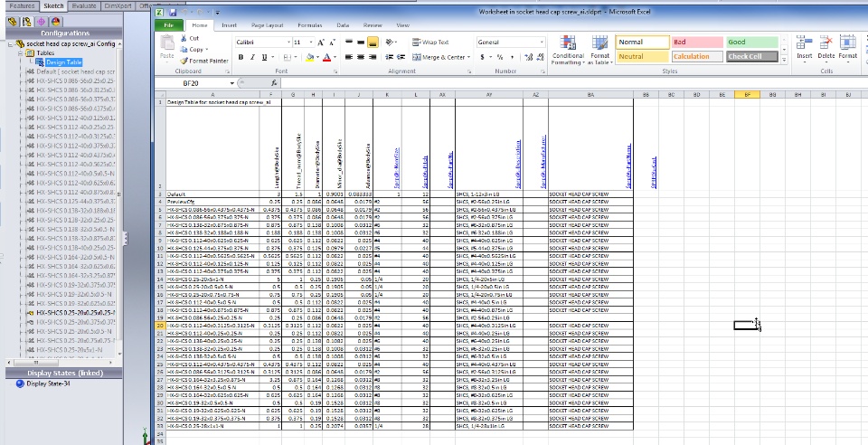Toggle Underline formatting
This screenshot has width=868, height=445.
click(264, 57)
